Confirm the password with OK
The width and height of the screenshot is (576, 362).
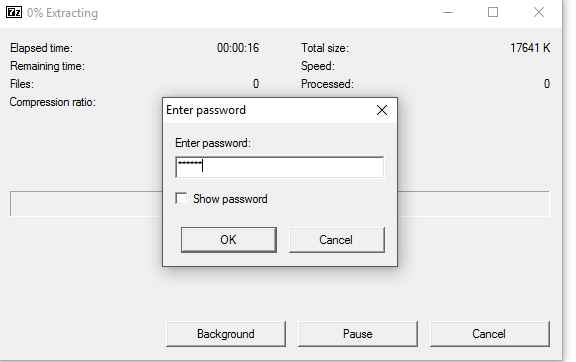pyautogui.click(x=228, y=240)
